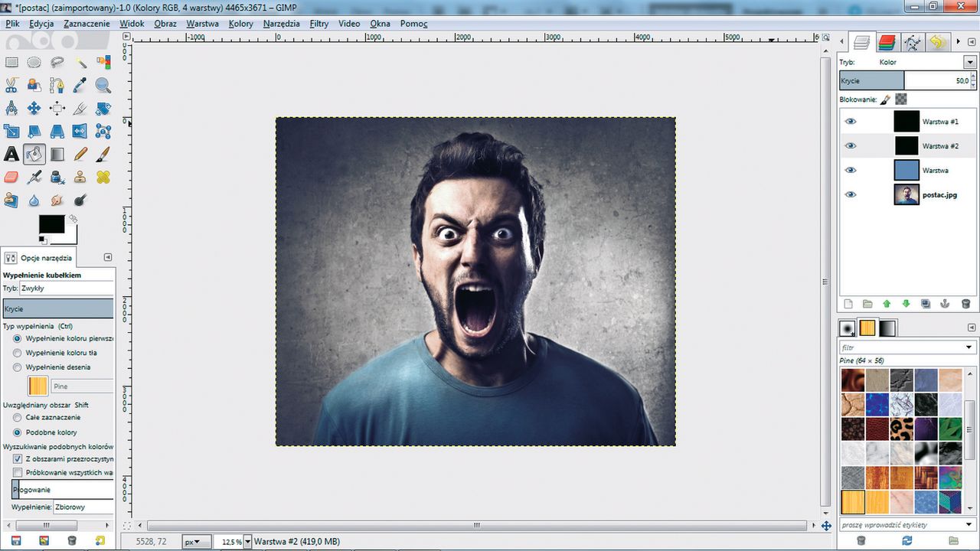The height and width of the screenshot is (551, 980).
Task: Open the tool 'Tryb: Zwykły' dropdown
Action: (x=67, y=289)
